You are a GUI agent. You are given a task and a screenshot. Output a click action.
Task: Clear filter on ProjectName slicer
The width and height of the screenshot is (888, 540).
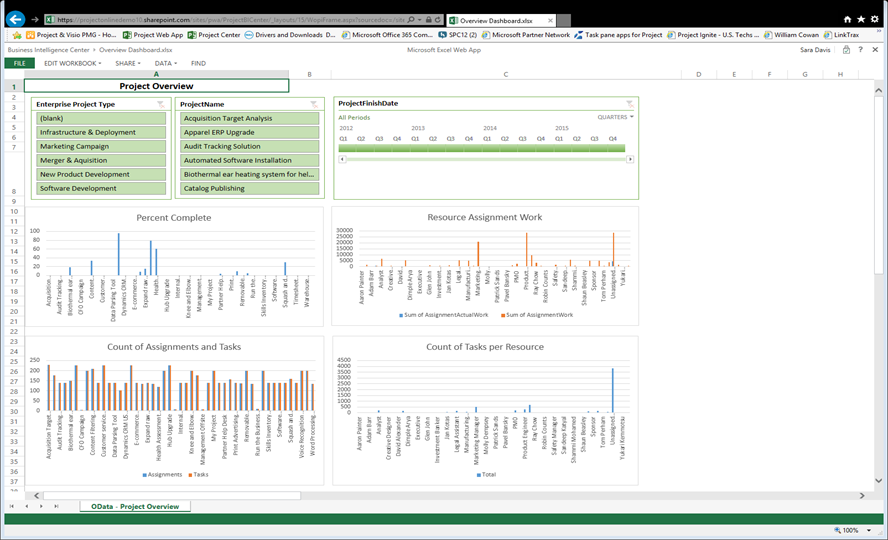click(314, 104)
